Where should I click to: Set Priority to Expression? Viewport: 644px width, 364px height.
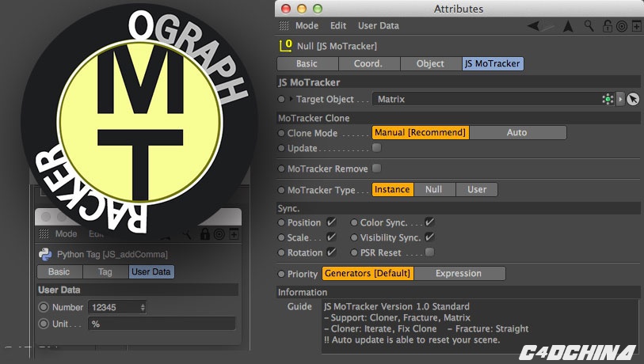pyautogui.click(x=459, y=273)
